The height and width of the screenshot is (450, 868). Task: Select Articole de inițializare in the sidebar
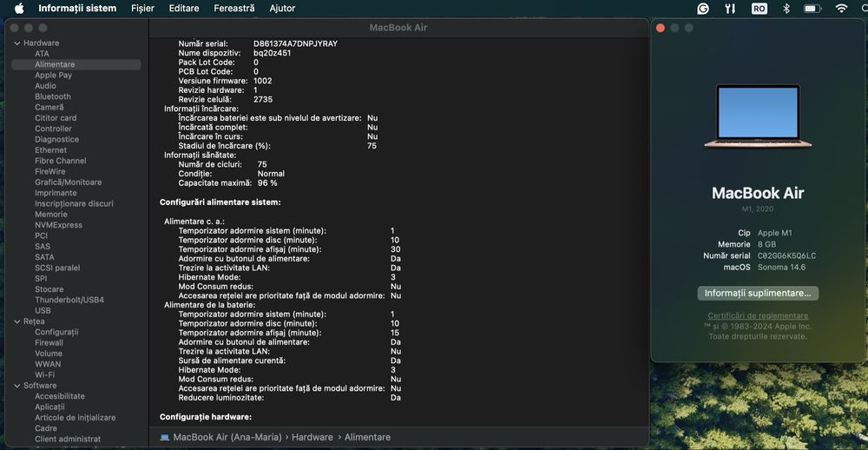pos(76,418)
